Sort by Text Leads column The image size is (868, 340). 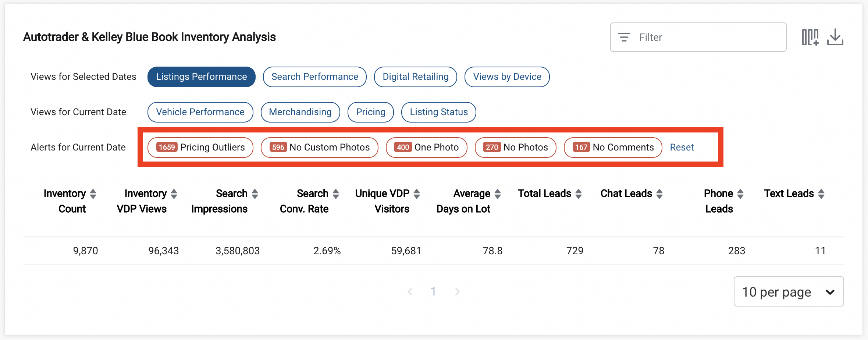[x=821, y=194]
